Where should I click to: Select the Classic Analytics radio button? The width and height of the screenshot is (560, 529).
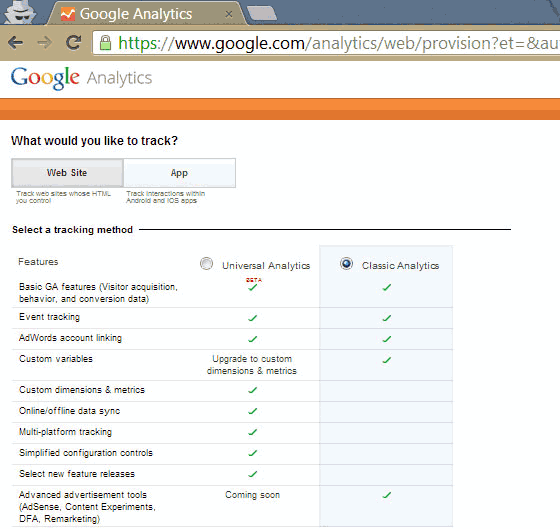click(346, 264)
